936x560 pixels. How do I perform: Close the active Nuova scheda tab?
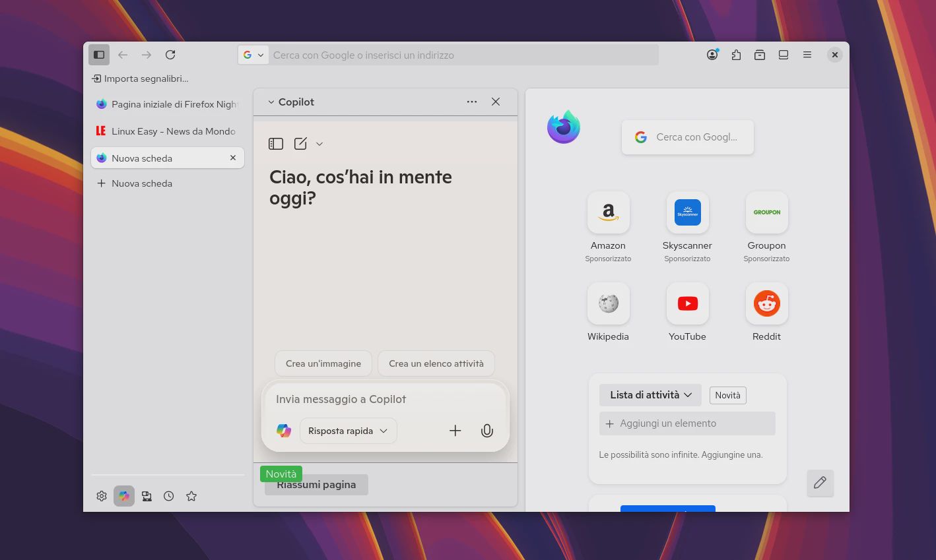click(x=233, y=158)
